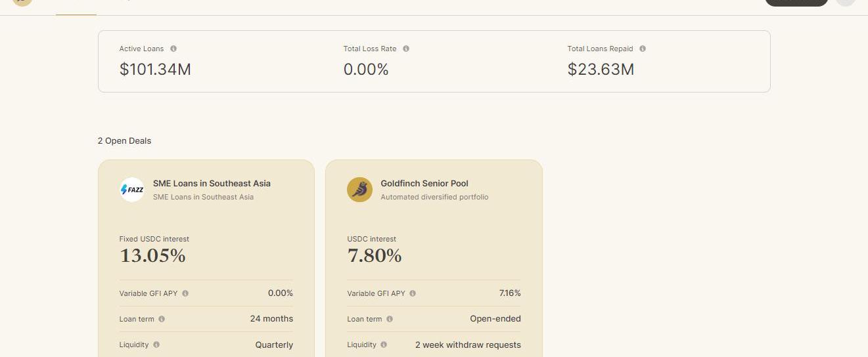Click the 7.80% USDC interest figure
The image size is (868, 357).
(375, 255)
